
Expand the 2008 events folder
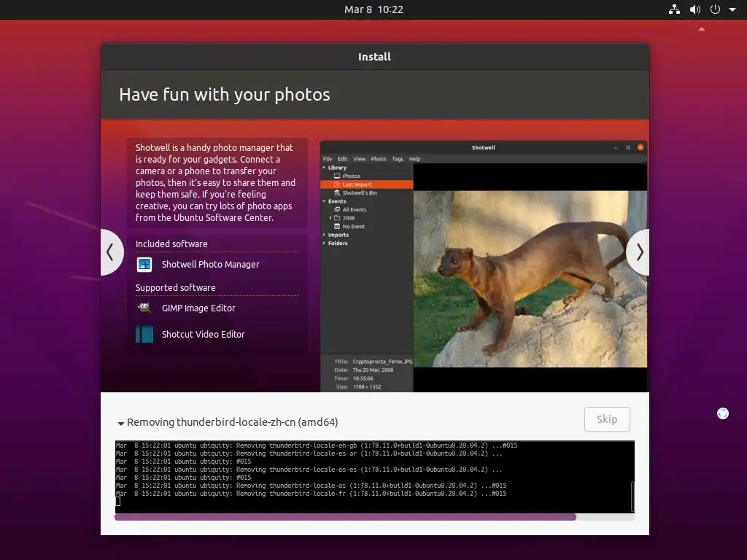click(330, 218)
